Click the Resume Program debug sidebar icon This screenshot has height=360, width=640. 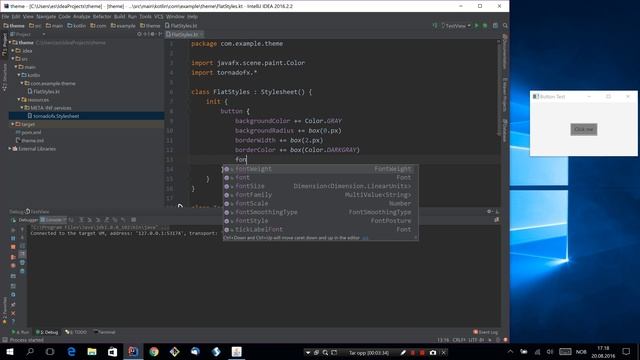pyautogui.click(x=13, y=230)
